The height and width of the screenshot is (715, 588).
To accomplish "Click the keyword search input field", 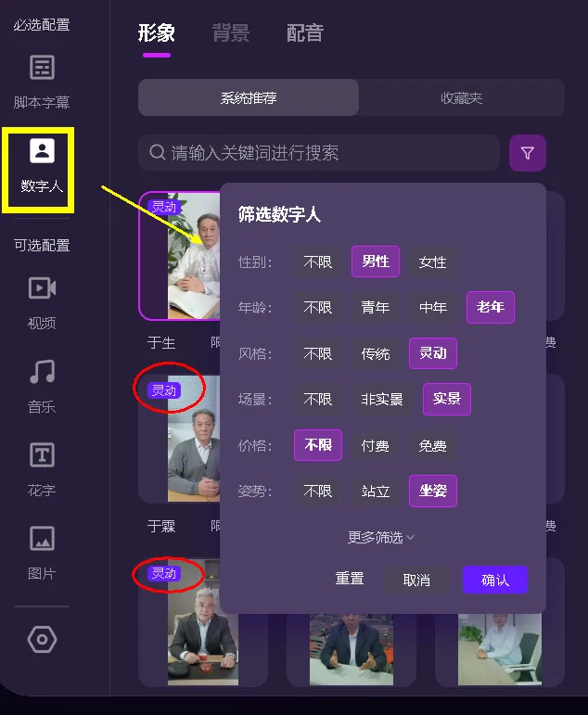I will [320, 153].
